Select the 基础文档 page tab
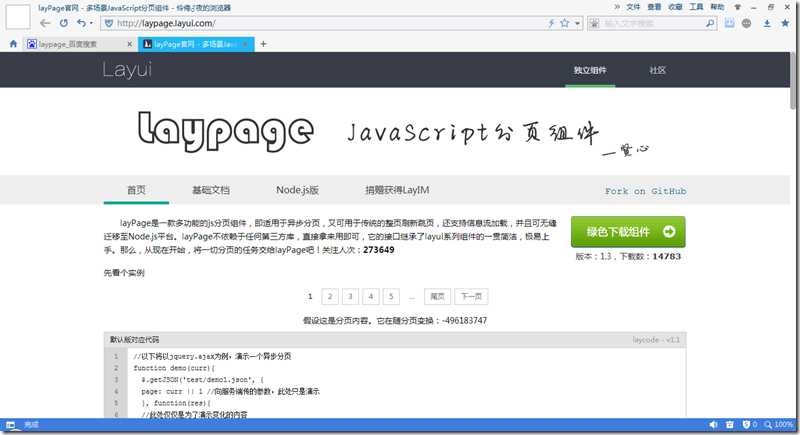The width and height of the screenshot is (800, 435). [x=211, y=190]
